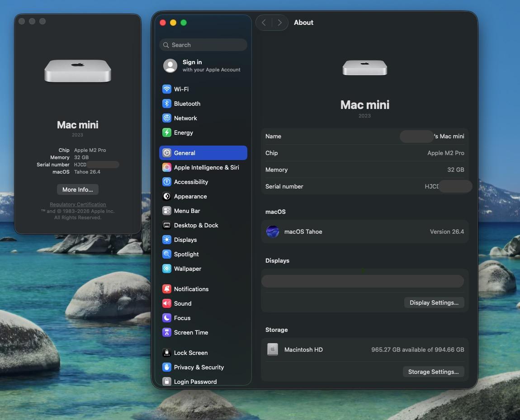Select the Accessibility icon
This screenshot has height=420, width=520.
pos(167,182)
